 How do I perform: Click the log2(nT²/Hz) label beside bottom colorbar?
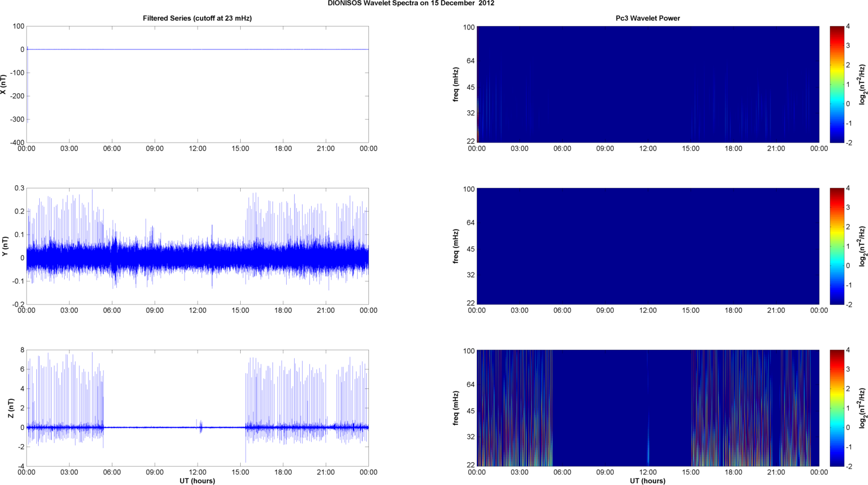point(862,408)
